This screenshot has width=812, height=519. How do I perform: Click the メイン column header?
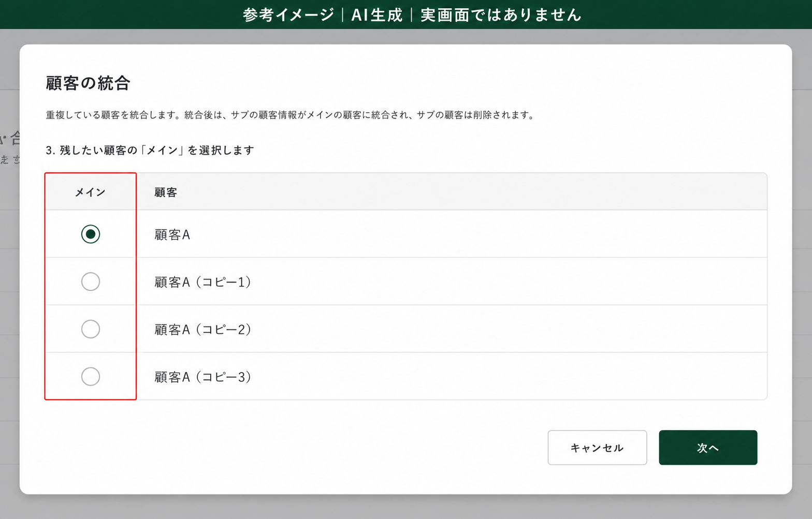click(x=91, y=192)
